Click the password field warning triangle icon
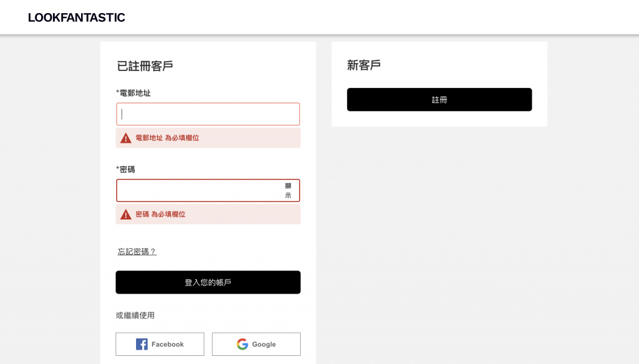Viewport: 639px width, 364px height. coord(126,214)
